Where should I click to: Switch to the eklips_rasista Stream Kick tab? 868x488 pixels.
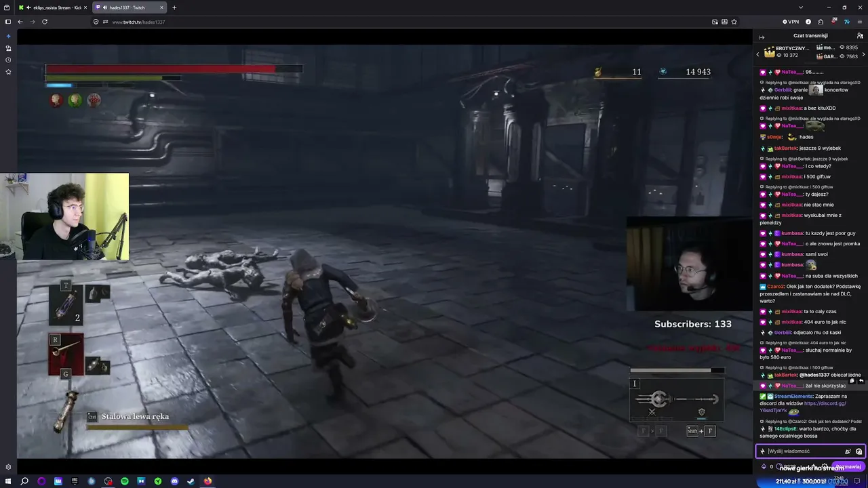53,7
